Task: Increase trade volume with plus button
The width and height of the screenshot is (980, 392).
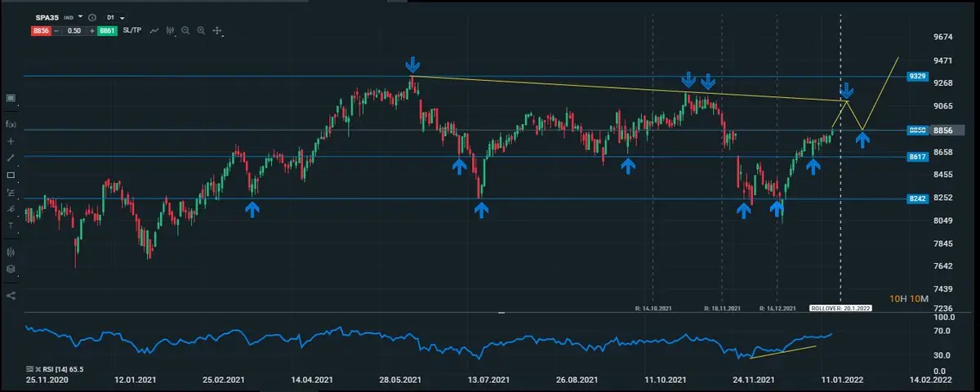Action: click(92, 30)
